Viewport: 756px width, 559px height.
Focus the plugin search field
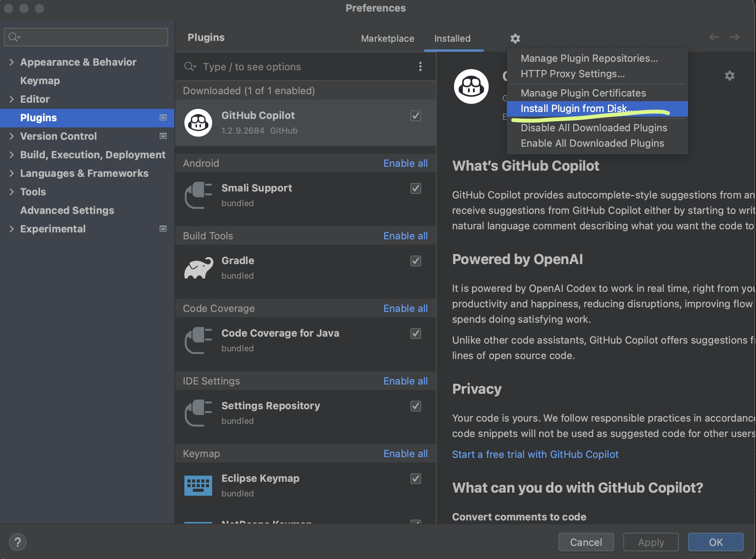tap(305, 67)
